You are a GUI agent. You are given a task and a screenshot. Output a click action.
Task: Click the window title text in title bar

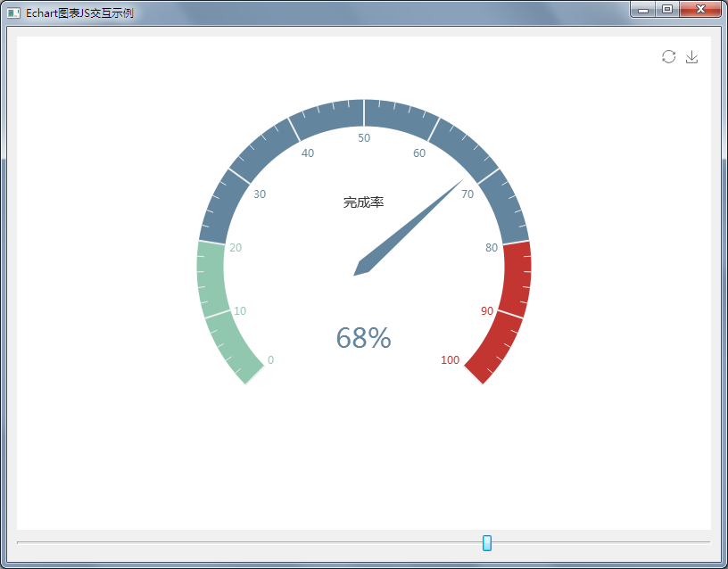click(80, 12)
